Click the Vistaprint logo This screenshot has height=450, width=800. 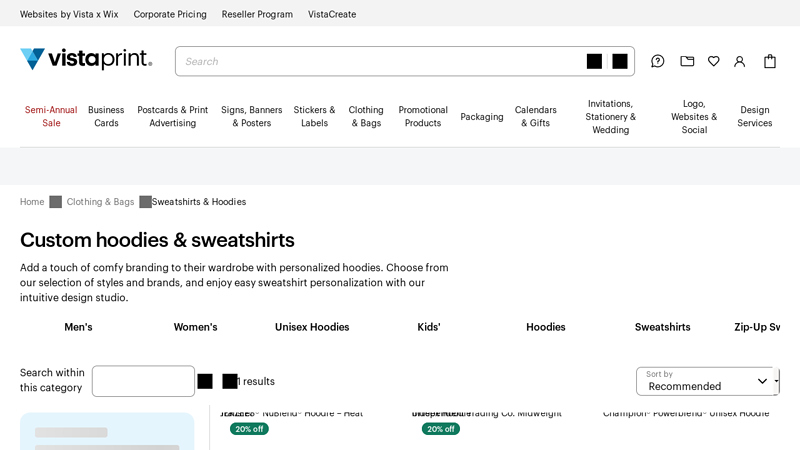pos(86,59)
